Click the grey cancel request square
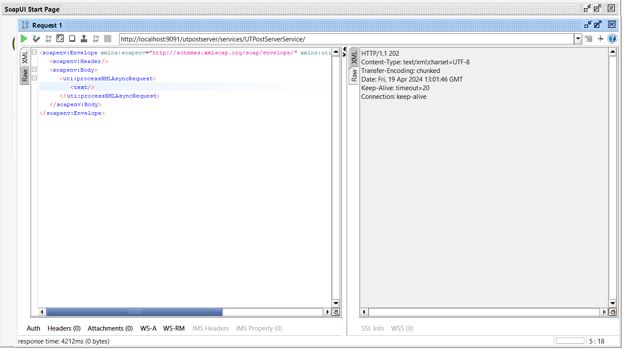 (107, 39)
